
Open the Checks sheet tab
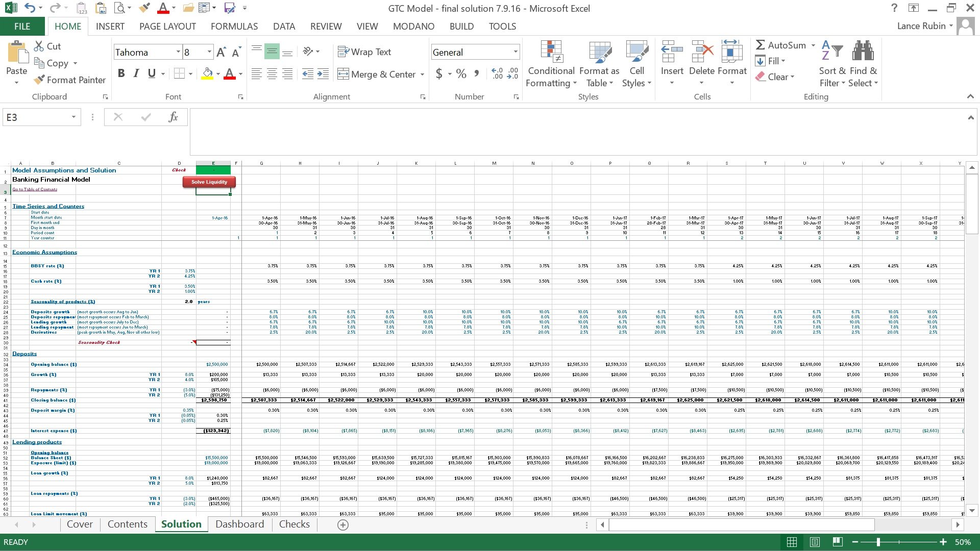click(295, 524)
